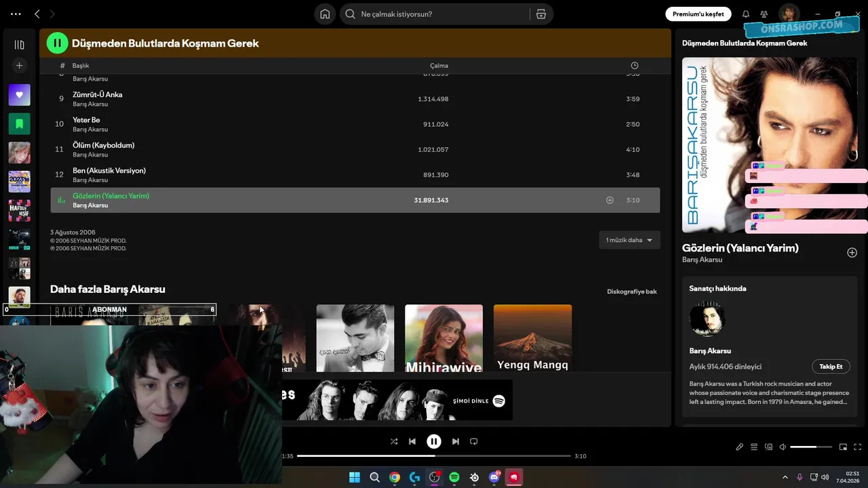
Task: Create a playlist with the plus icon
Action: pos(19,66)
